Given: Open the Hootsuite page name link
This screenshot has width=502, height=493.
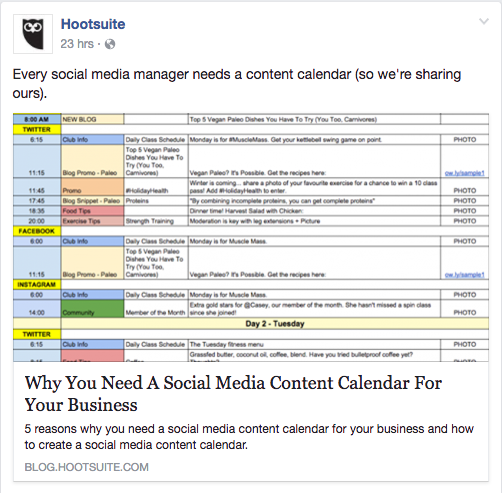Looking at the screenshot, I should [x=93, y=24].
